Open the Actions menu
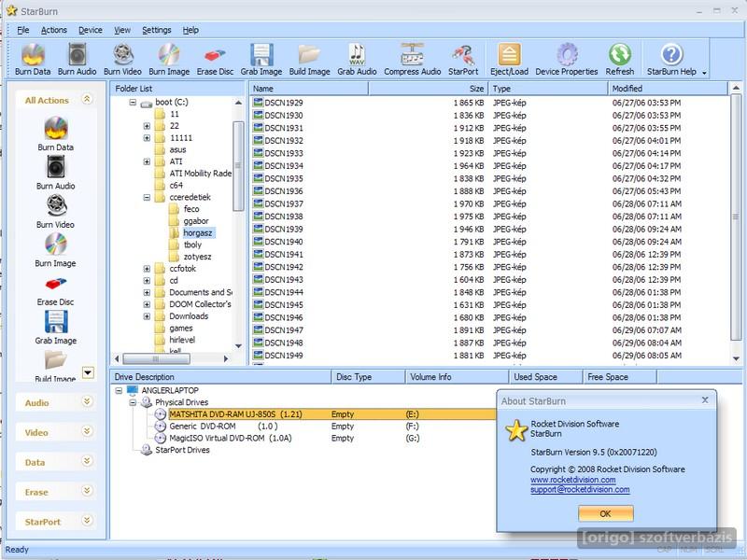 (x=54, y=30)
